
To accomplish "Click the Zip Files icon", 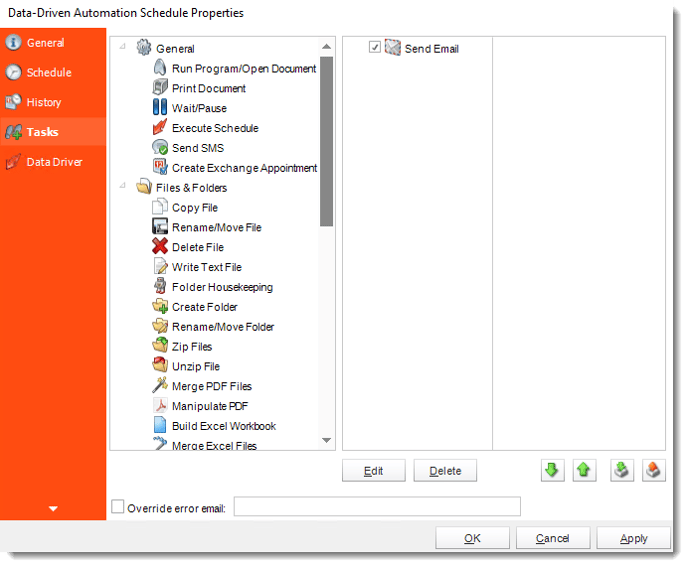I will click(160, 345).
